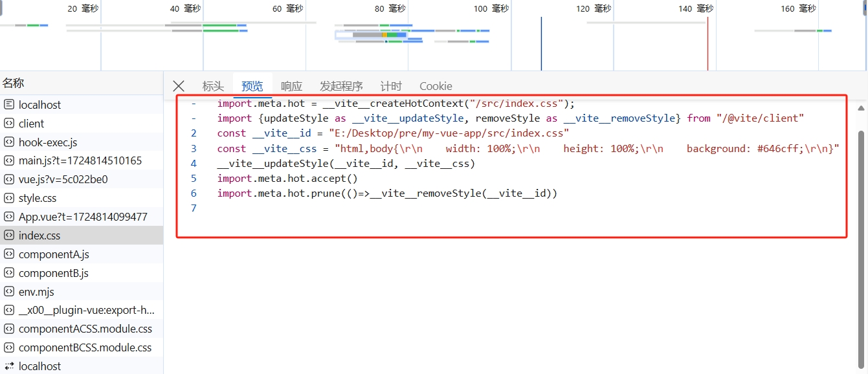
Task: Click the icon beside componentBCSS.module.css
Action: [x=9, y=347]
